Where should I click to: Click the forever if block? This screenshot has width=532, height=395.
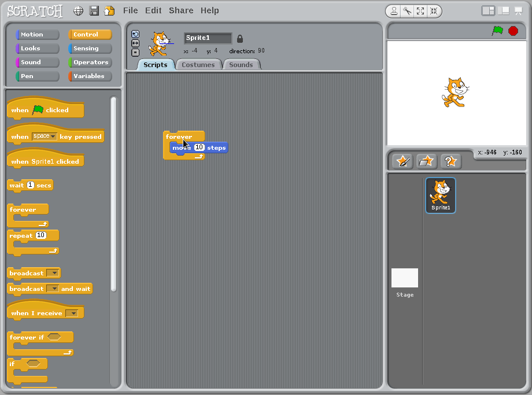click(40, 344)
